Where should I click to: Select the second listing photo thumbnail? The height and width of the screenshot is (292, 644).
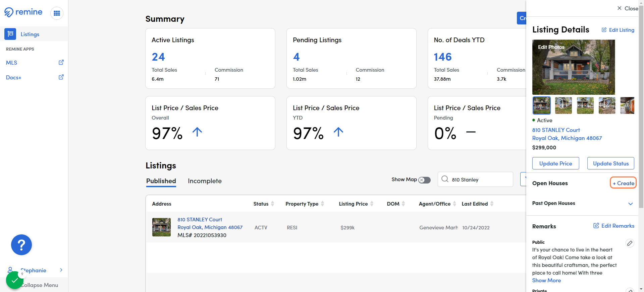pos(563,105)
